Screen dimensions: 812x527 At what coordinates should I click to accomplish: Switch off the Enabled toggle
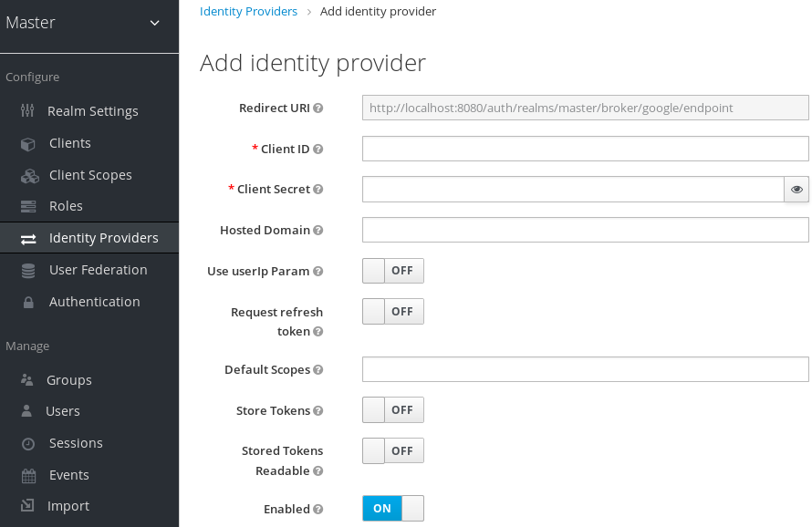[393, 509]
